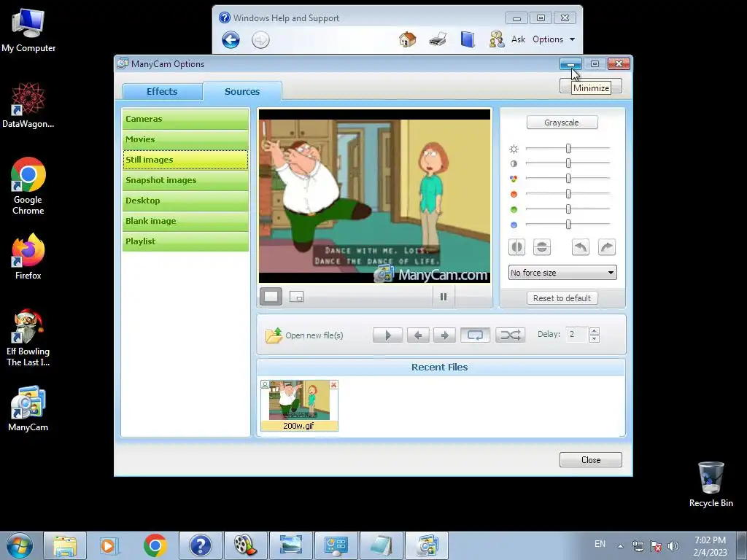Open the Cameras source category

185,119
